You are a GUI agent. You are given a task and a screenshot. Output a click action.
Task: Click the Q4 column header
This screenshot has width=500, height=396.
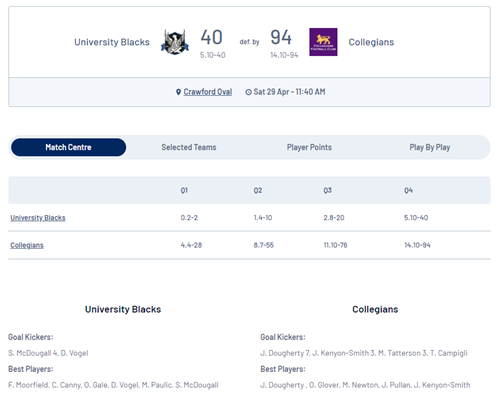[408, 190]
